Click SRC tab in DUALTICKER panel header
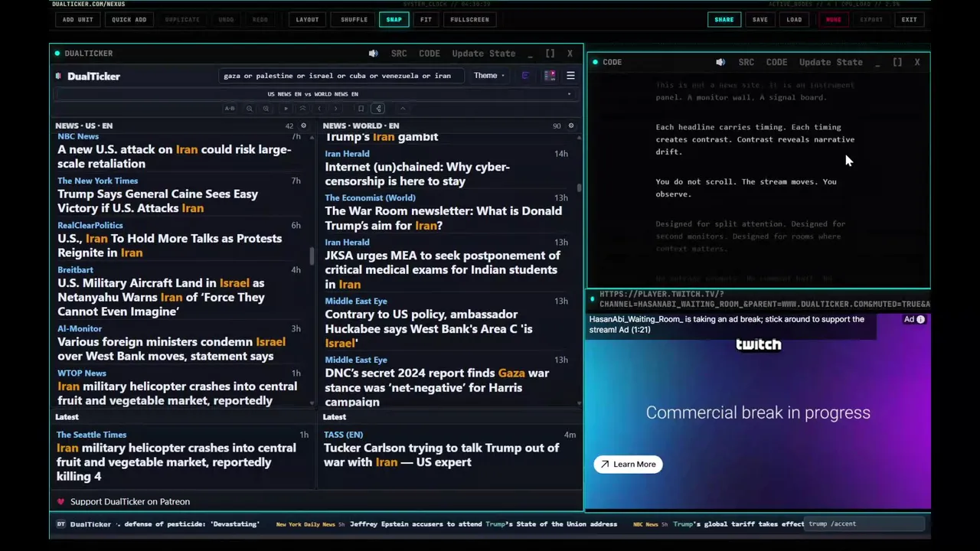The height and width of the screenshot is (551, 980). (x=399, y=54)
